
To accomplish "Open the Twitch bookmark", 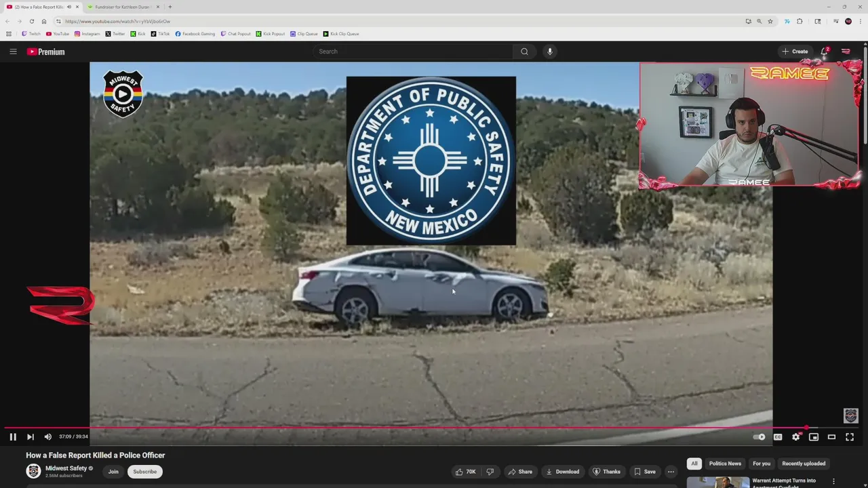I will [x=31, y=34].
